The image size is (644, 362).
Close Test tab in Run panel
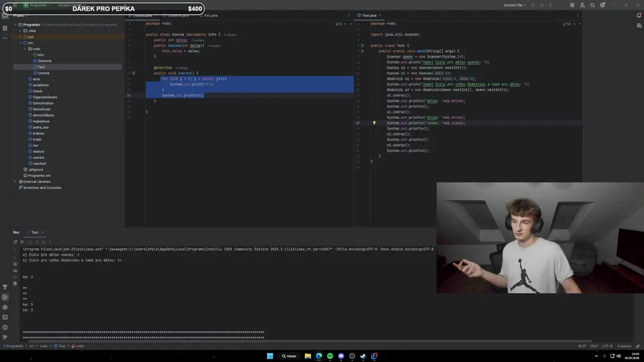pos(42,232)
